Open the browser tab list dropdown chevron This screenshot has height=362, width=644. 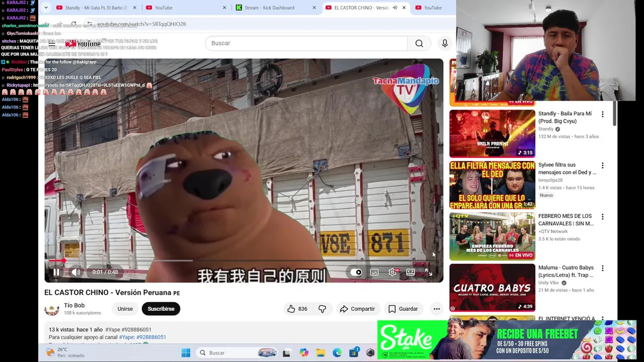tap(46, 8)
